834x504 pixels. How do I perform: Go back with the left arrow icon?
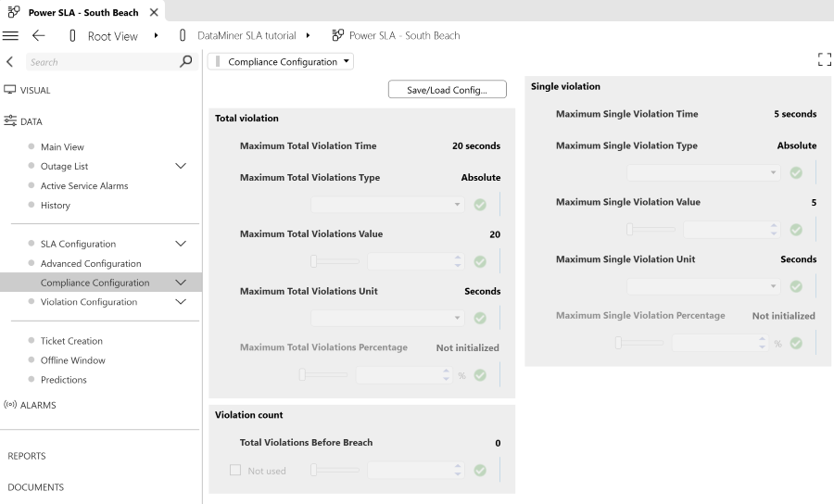click(38, 35)
